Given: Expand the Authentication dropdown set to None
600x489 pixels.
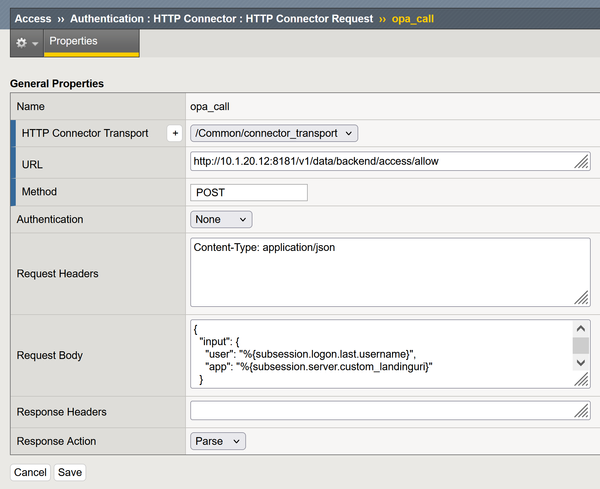Looking at the screenshot, I should coord(222,219).
